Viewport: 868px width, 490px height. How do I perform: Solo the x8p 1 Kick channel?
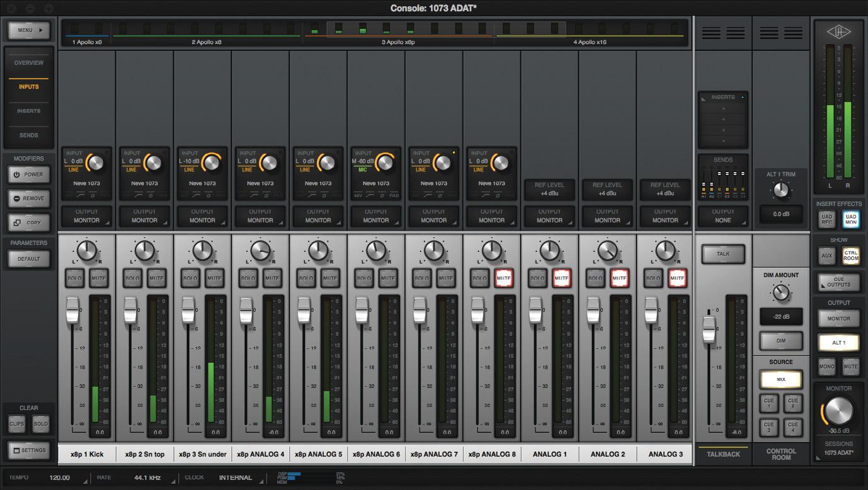point(75,278)
